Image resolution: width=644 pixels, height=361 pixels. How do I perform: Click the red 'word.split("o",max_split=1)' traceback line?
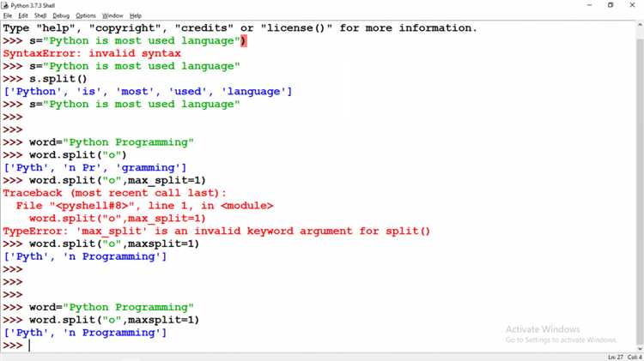117,219
